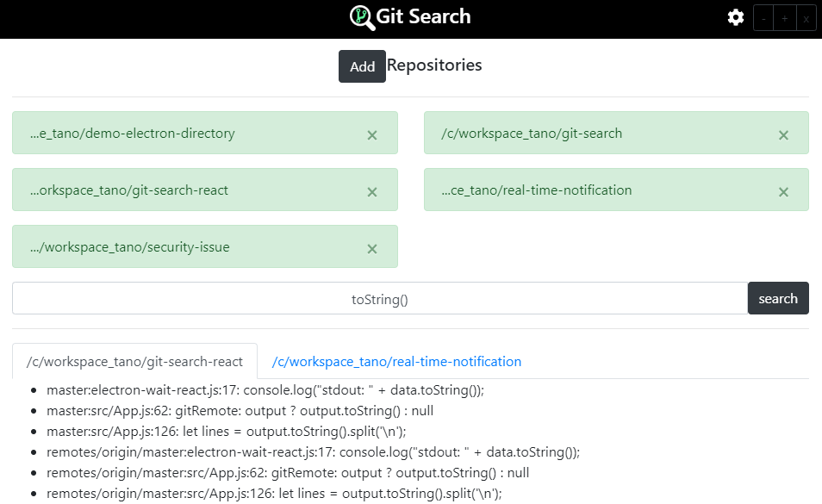Remove the /c/workspace_tano/git-search repository
Screen dimensions: 822x504
[783, 134]
